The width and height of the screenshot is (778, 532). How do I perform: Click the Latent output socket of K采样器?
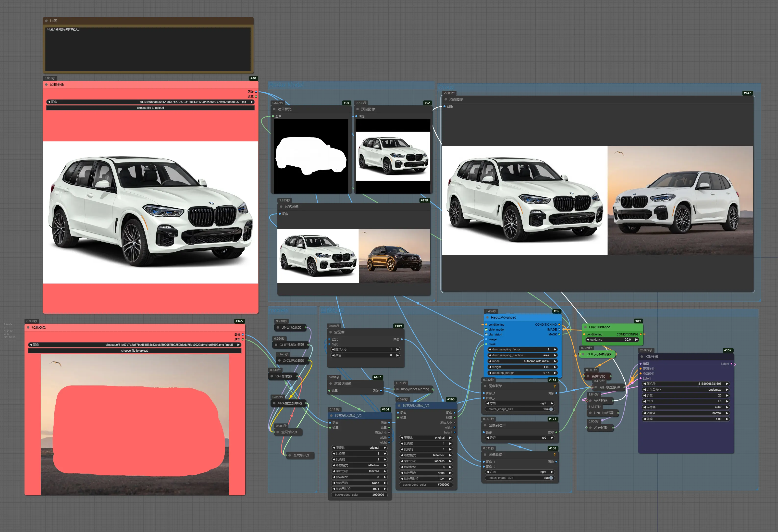731,364
